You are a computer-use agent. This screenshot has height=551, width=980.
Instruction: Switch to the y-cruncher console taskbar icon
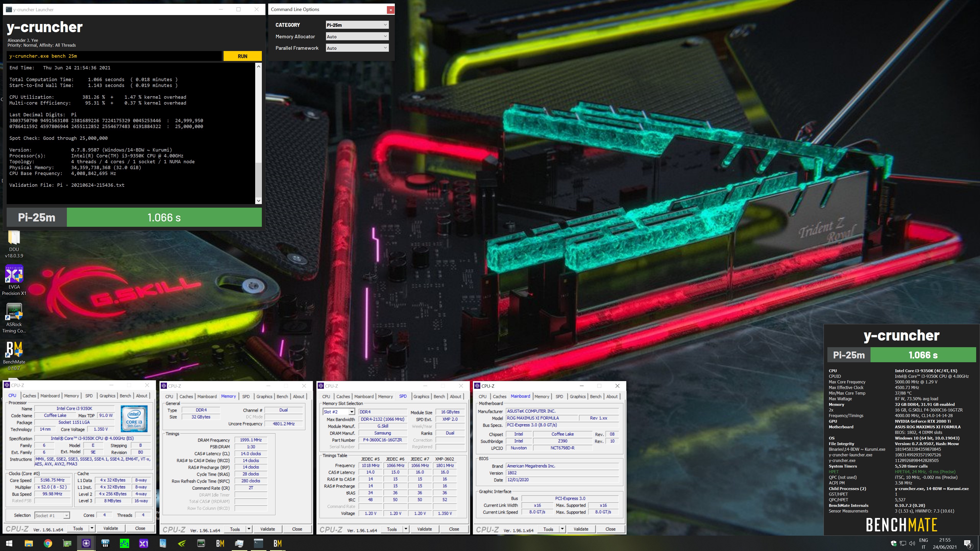point(258,543)
